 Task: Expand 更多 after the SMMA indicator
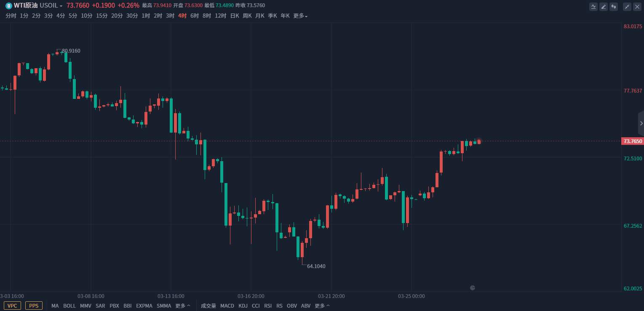click(183, 306)
